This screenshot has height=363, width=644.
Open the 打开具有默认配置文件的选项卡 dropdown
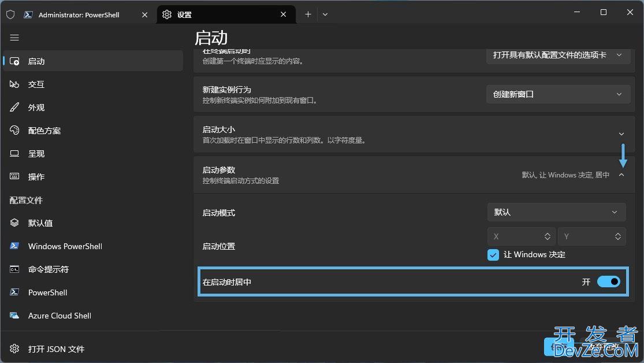tap(558, 55)
